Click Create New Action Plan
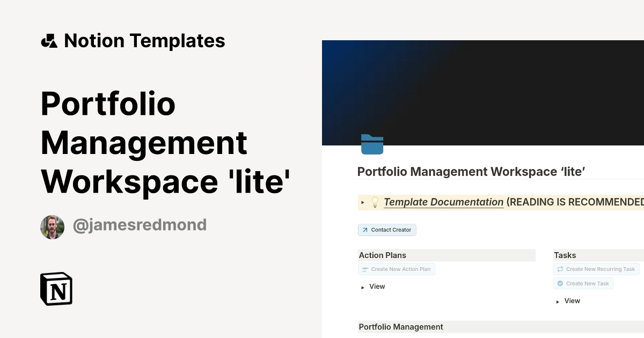 397,269
